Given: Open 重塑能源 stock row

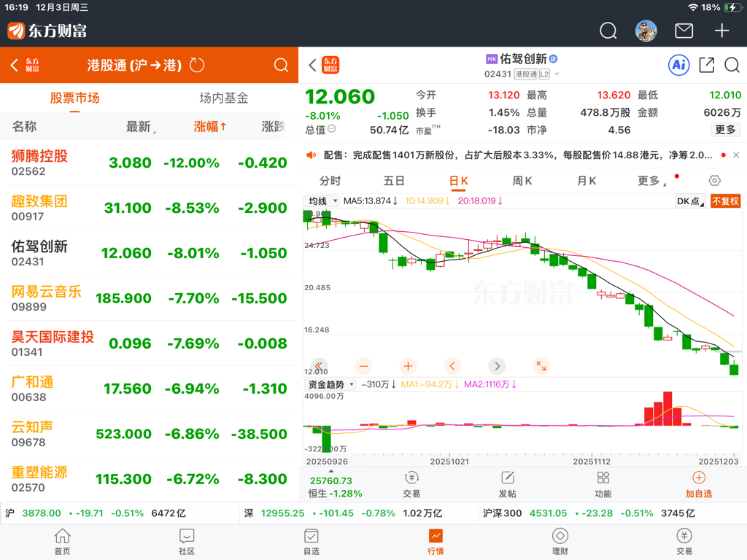Looking at the screenshot, I should 149,480.
